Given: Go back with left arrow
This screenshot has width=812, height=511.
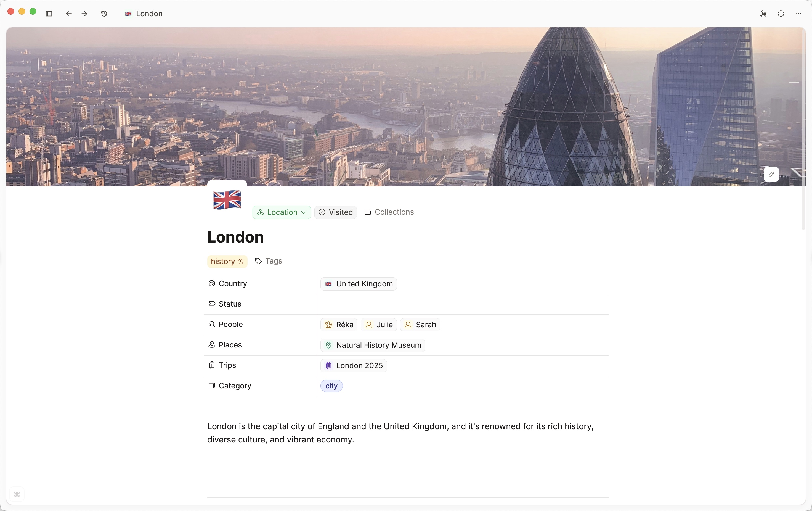Looking at the screenshot, I should click(x=69, y=14).
